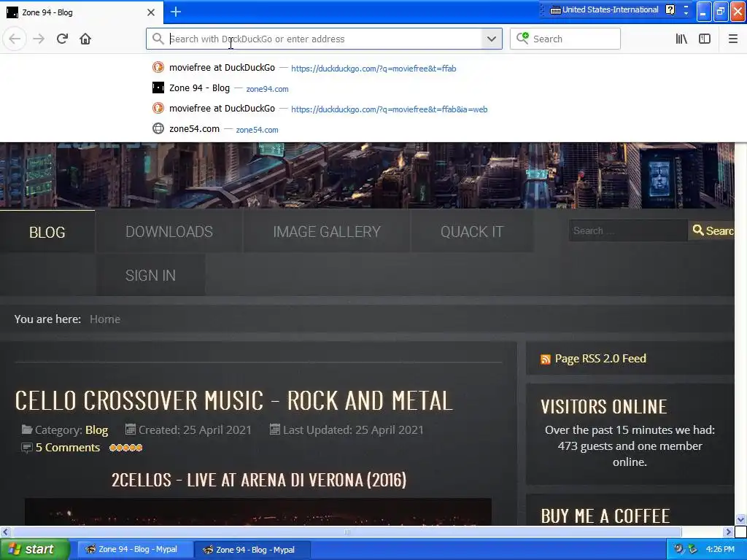Click the second system tray icon

(693, 549)
